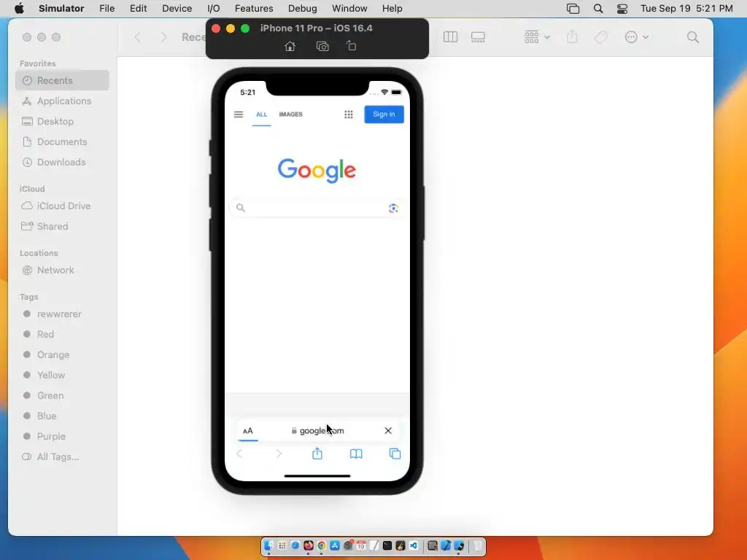Switch Finder to gallery view icon
This screenshot has height=560, width=747.
point(478,37)
